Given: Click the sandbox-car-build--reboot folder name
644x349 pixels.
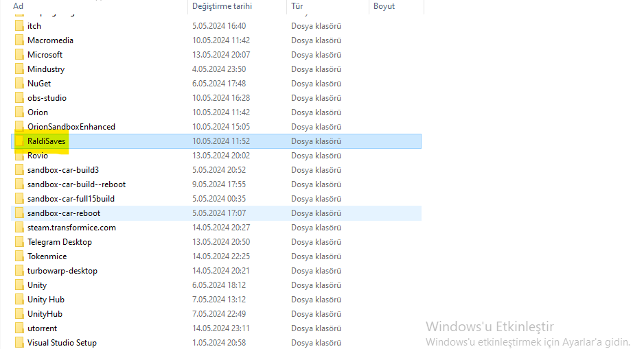Looking at the screenshot, I should (x=76, y=184).
